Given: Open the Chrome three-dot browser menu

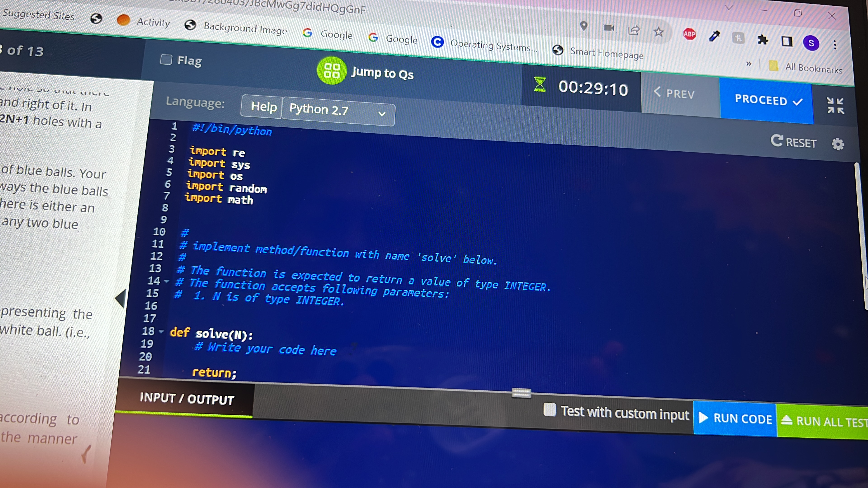Looking at the screenshot, I should (x=835, y=45).
